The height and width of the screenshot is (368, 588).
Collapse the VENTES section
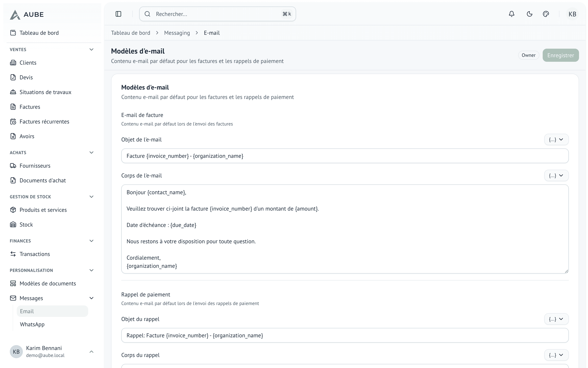[92, 49]
